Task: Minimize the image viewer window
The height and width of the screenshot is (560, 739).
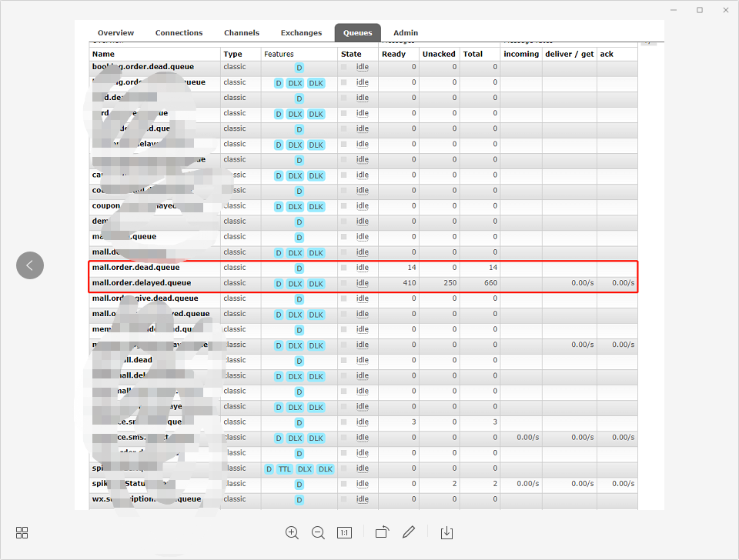Action: (674, 10)
